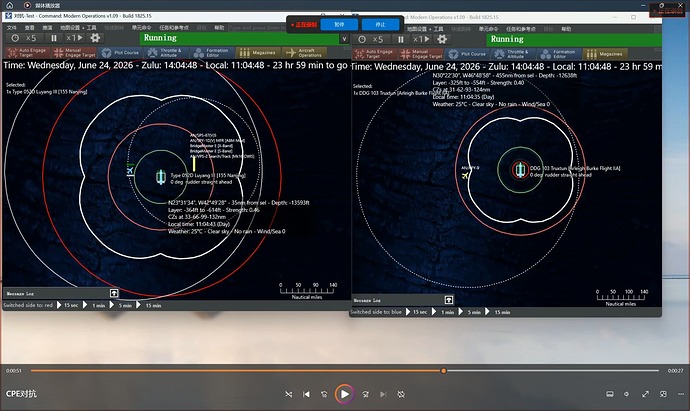Select Plot Course in right window

click(467, 54)
